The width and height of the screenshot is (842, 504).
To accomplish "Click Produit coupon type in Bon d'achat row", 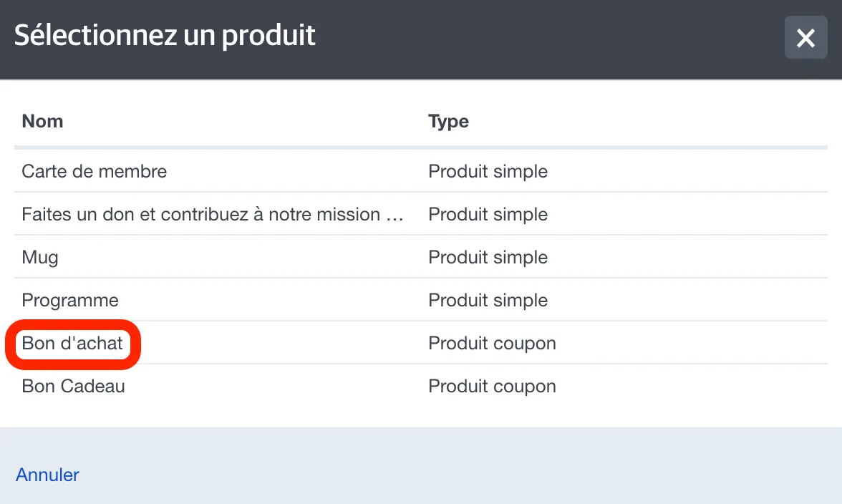I will click(x=492, y=343).
